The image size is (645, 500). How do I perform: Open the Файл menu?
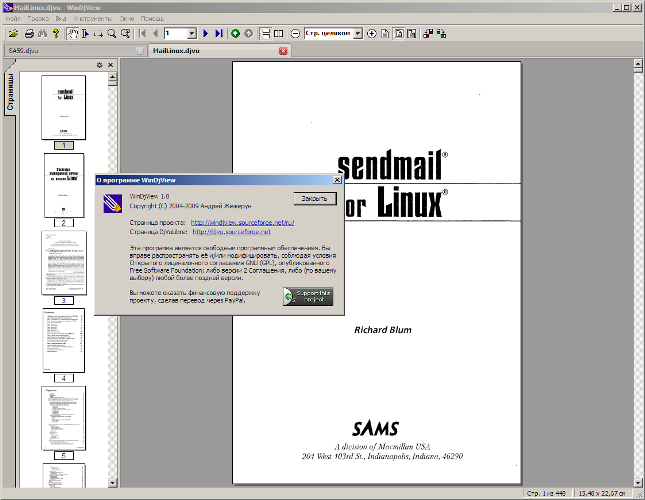coord(13,19)
